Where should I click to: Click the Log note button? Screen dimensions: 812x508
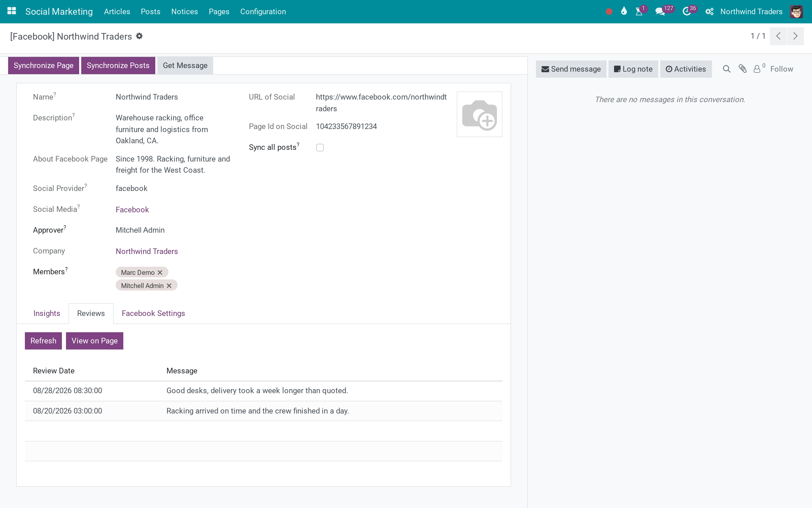point(633,69)
